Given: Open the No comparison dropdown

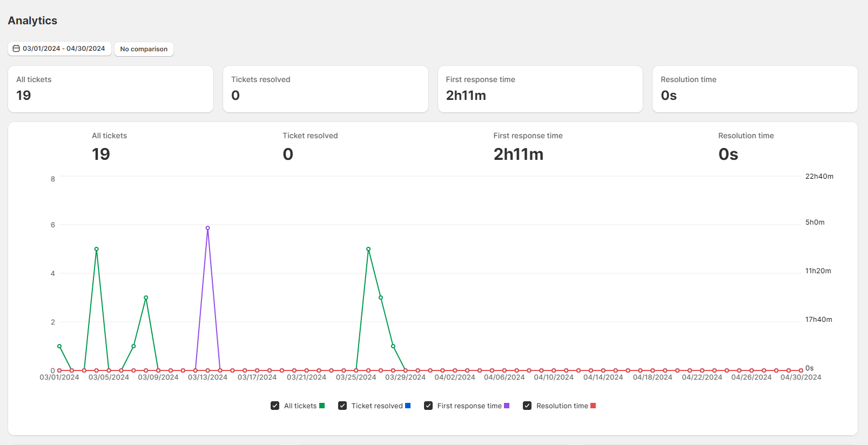Looking at the screenshot, I should 144,49.
